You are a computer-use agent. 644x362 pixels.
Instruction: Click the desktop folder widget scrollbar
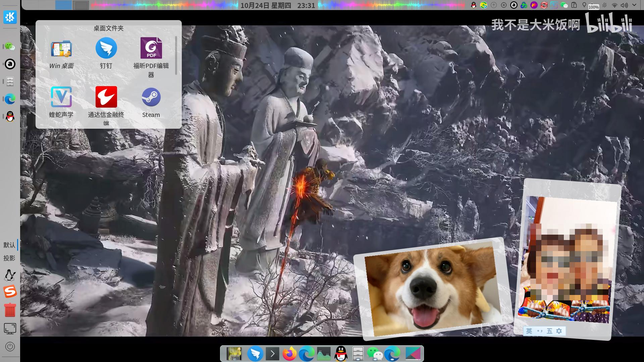pos(176,55)
